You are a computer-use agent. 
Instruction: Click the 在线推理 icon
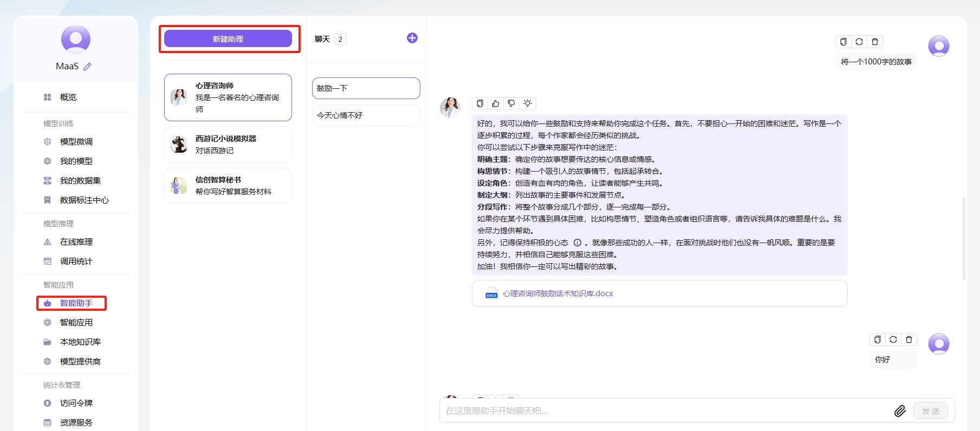point(47,241)
